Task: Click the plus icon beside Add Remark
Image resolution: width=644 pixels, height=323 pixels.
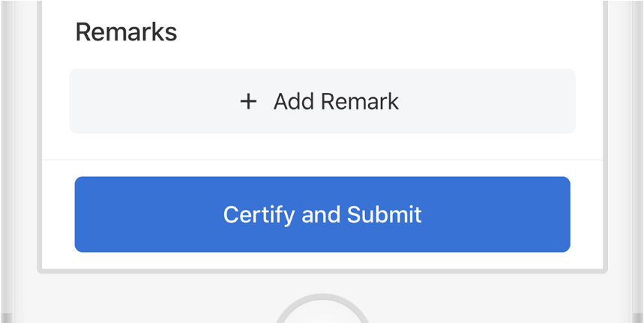Action: [x=248, y=101]
